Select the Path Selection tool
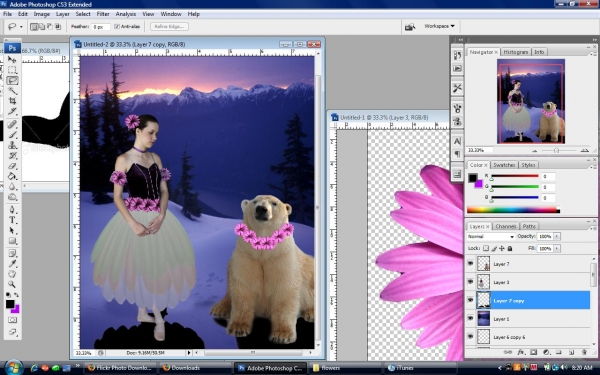The image size is (600, 375). pyautogui.click(x=12, y=230)
